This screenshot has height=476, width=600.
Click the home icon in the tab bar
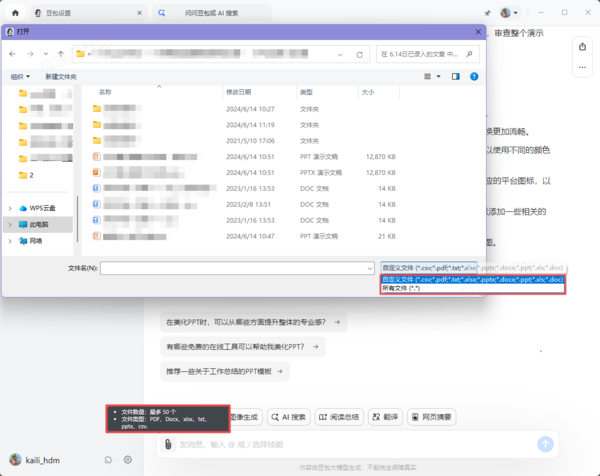click(15, 13)
